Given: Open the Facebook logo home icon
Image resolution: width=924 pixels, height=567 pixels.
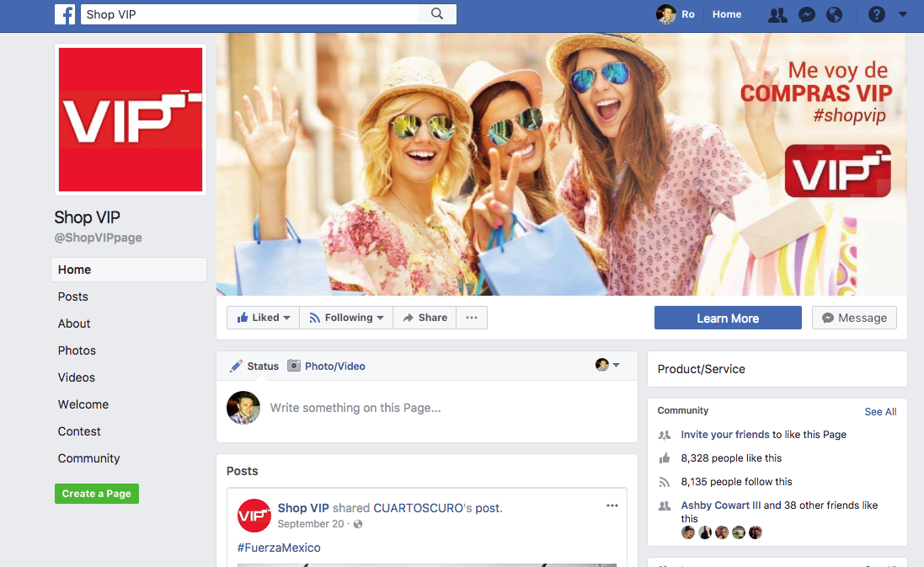Looking at the screenshot, I should [x=65, y=14].
